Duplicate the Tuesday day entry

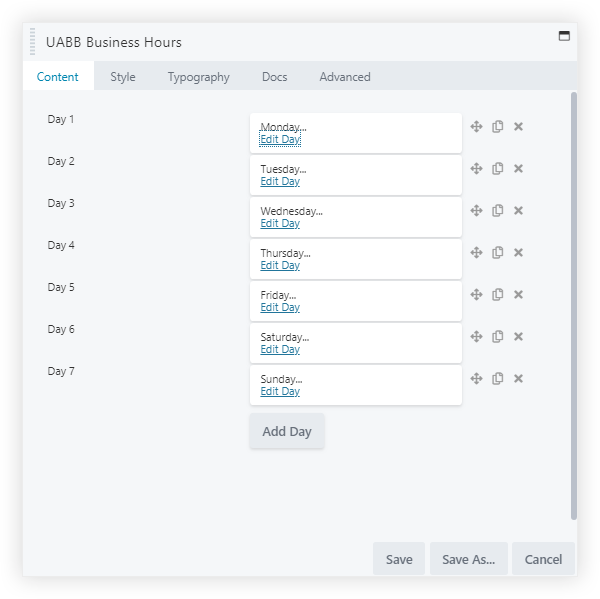(497, 169)
